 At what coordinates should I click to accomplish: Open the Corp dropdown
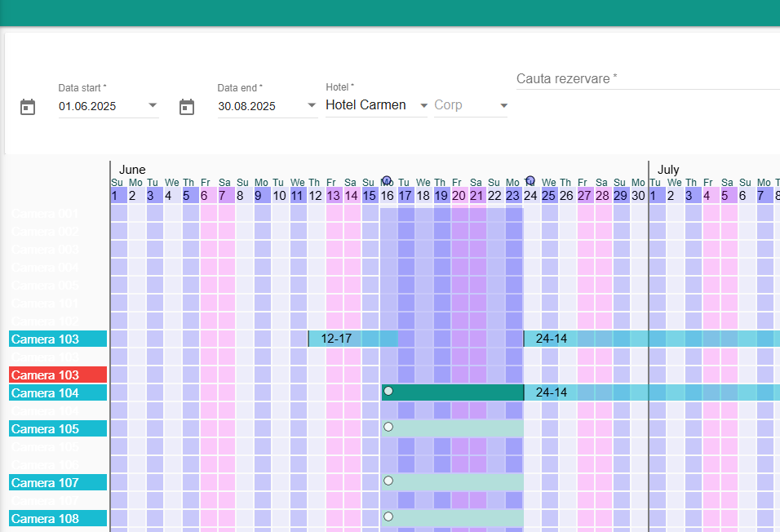[x=471, y=105]
